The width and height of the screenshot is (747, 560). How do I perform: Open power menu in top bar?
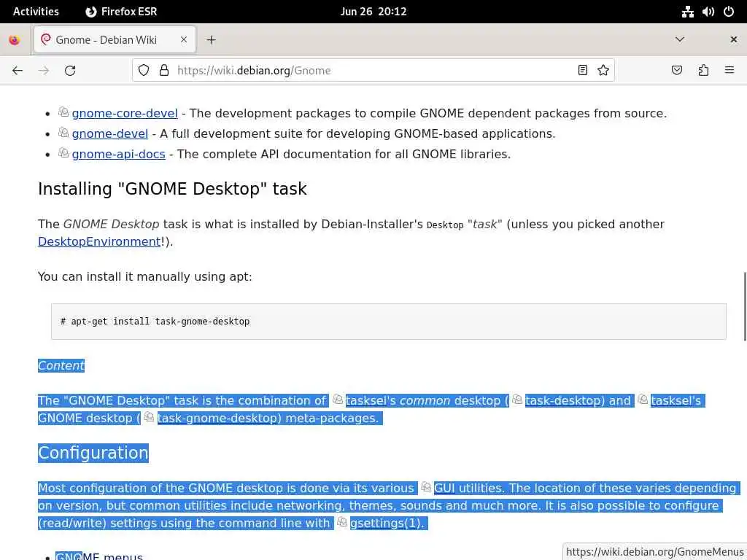click(x=729, y=12)
